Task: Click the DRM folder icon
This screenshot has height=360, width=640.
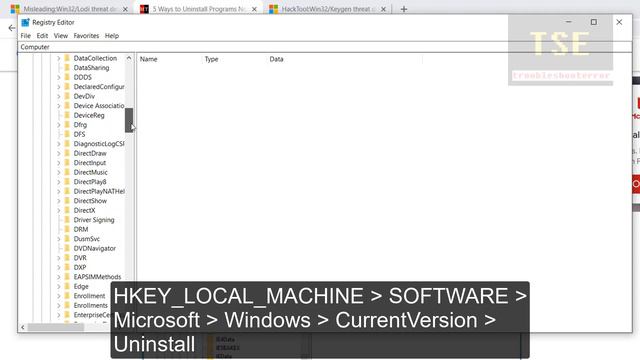Action: click(67, 229)
